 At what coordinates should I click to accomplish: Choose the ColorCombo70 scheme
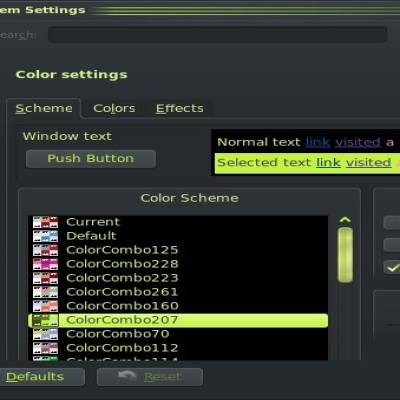tap(178, 334)
